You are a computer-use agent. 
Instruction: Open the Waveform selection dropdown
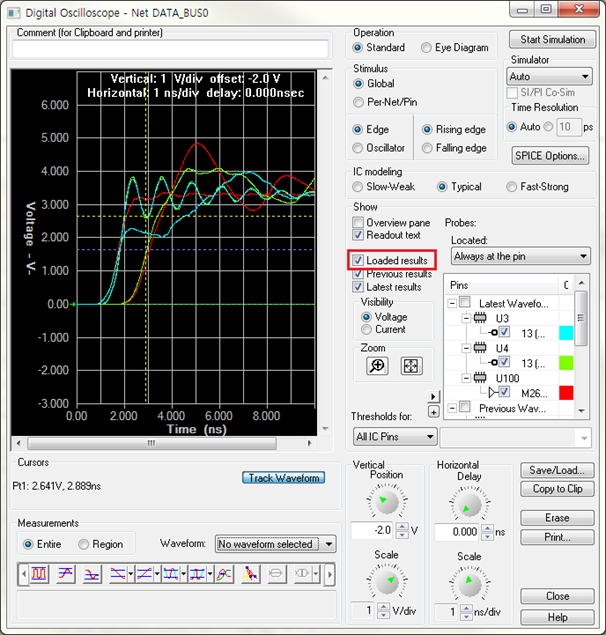click(275, 544)
